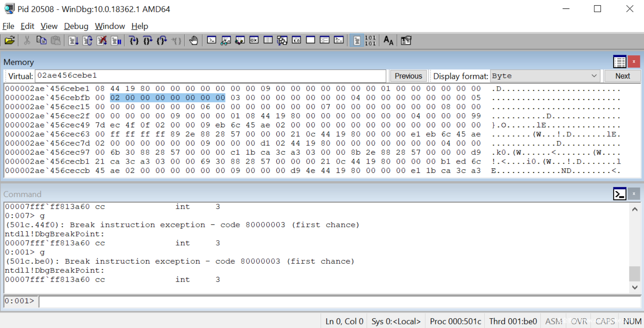Open the View menu
The image size is (644, 328).
(x=49, y=26)
